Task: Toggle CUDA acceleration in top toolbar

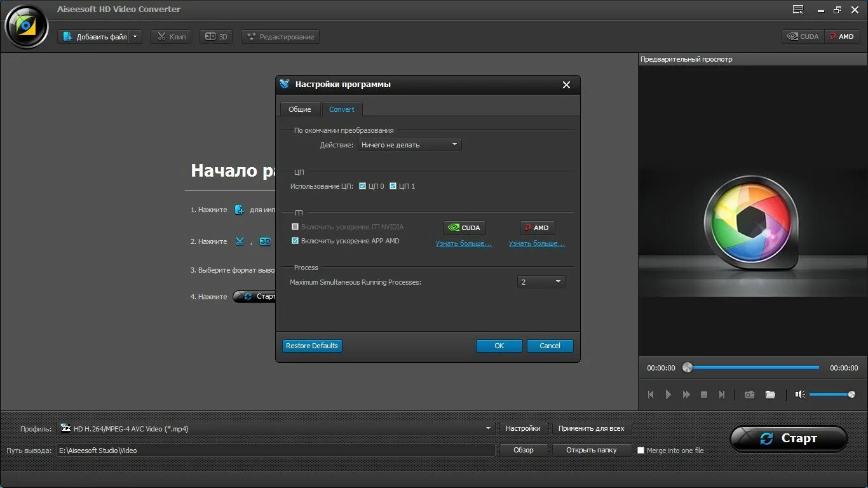Action: (x=803, y=36)
